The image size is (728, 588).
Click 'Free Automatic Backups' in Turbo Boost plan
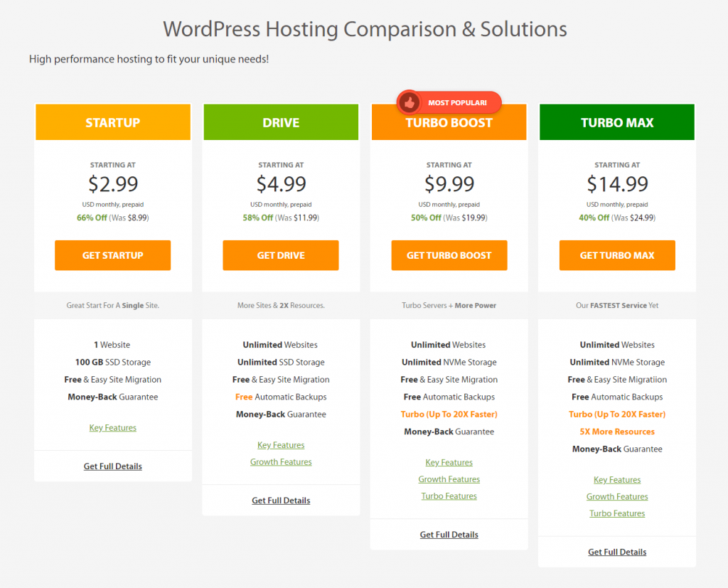click(x=449, y=397)
